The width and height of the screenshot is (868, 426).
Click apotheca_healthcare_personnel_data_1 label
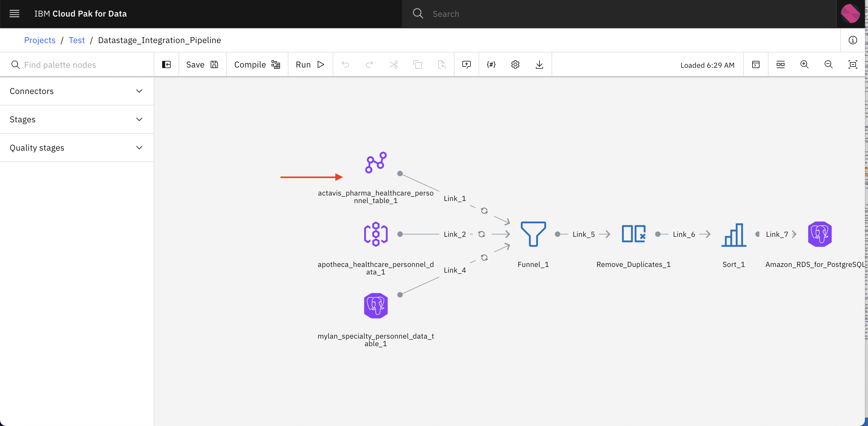376,268
